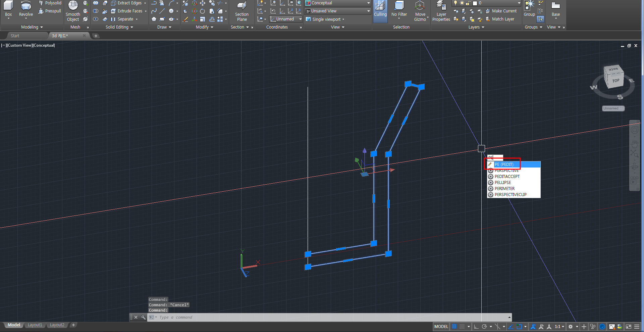Open Single viewport dropdown
The width and height of the screenshot is (644, 332).
pyautogui.click(x=325, y=19)
